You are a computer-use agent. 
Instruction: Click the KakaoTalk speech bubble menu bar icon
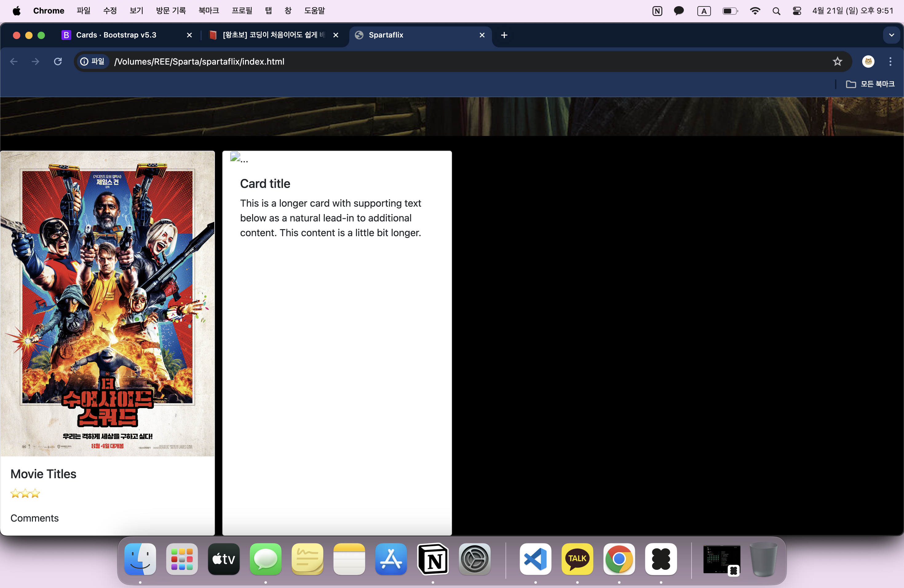[x=679, y=11]
